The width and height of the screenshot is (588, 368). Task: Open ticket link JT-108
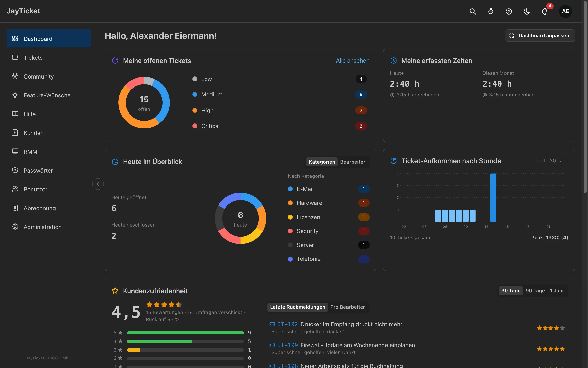click(287, 365)
